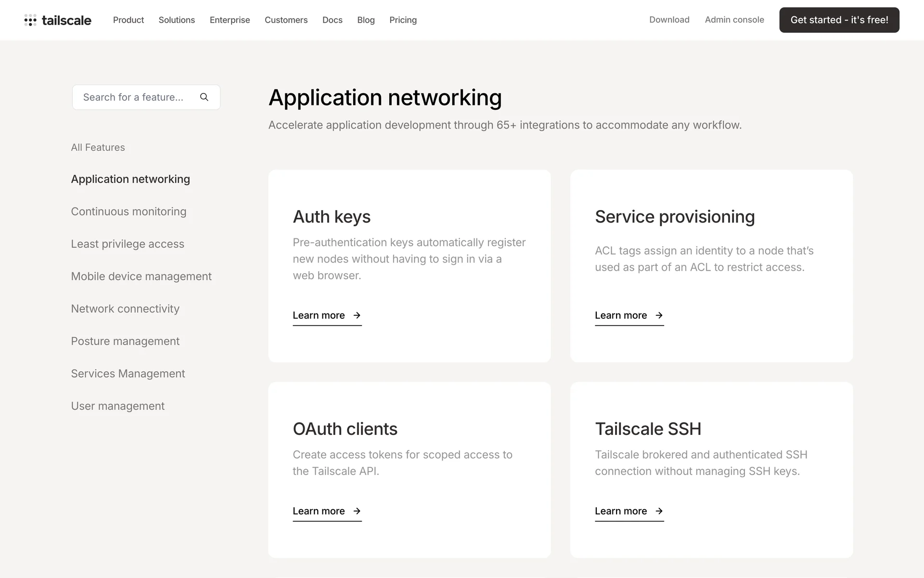The image size is (924, 578).
Task: Select Least privilege access category
Action: (128, 244)
